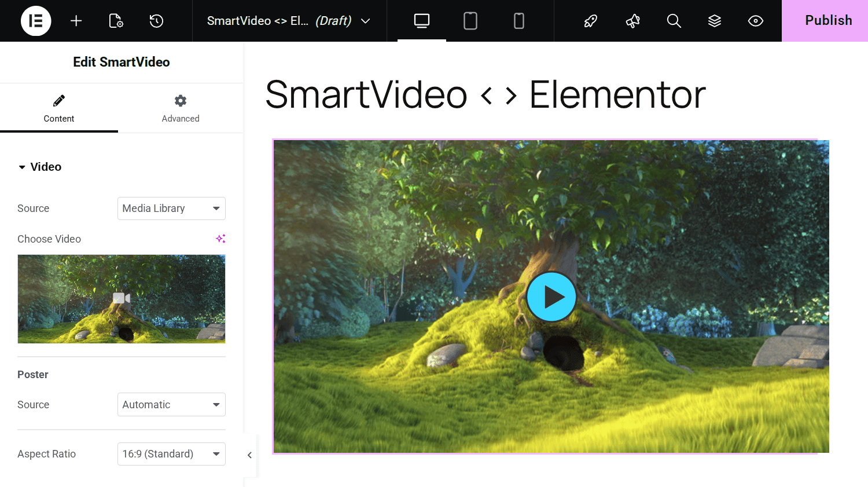Open the Structure layers panel

point(715,21)
